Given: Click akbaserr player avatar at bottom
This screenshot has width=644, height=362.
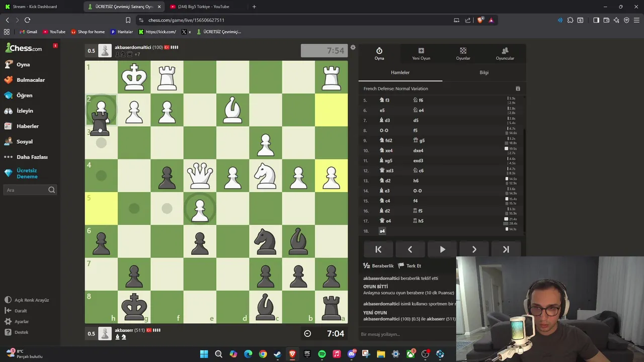Looking at the screenshot, I should coord(105,333).
